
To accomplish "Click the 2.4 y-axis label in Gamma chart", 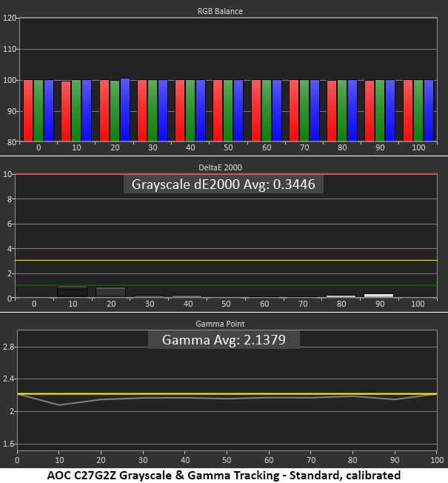I will coord(8,379).
